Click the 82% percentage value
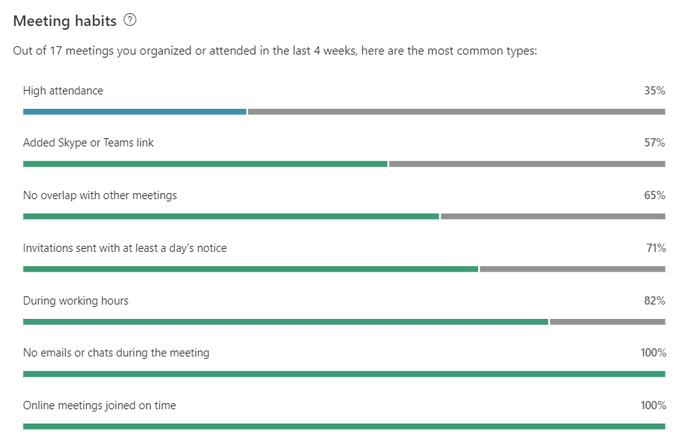 click(655, 300)
